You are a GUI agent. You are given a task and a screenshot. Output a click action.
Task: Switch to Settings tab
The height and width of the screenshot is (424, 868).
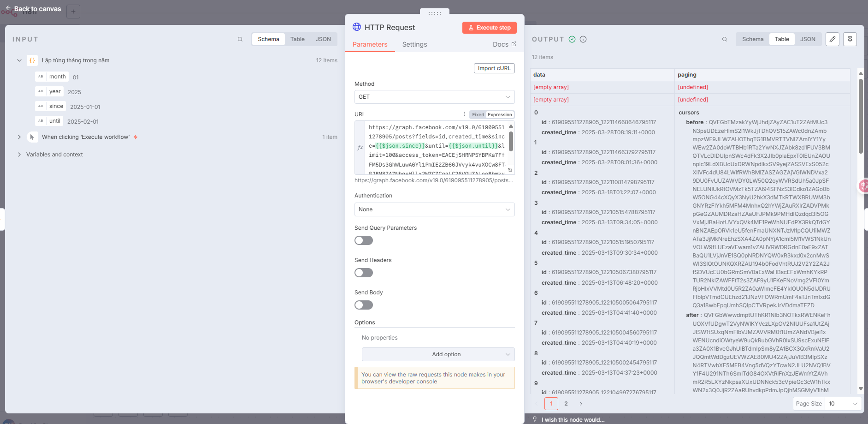(414, 44)
